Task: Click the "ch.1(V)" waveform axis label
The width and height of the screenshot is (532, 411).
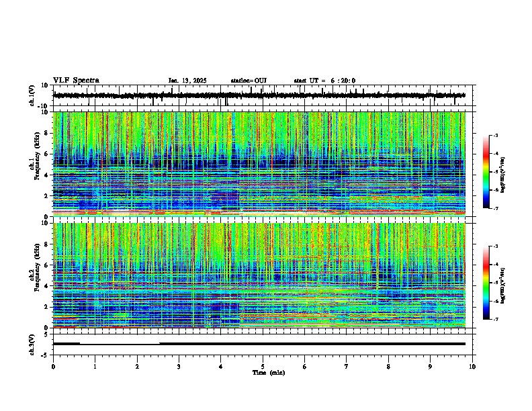Action: [x=32, y=95]
